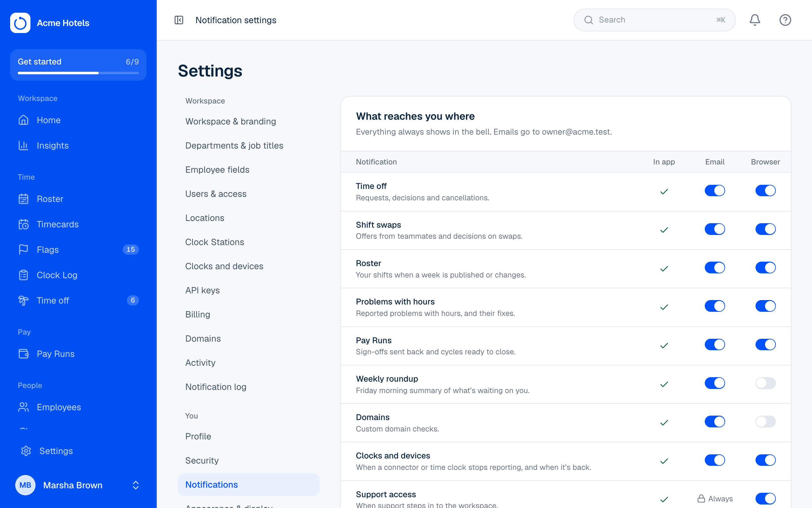The image size is (812, 508).
Task: Click the Timecards clock-calendar icon
Action: click(23, 224)
